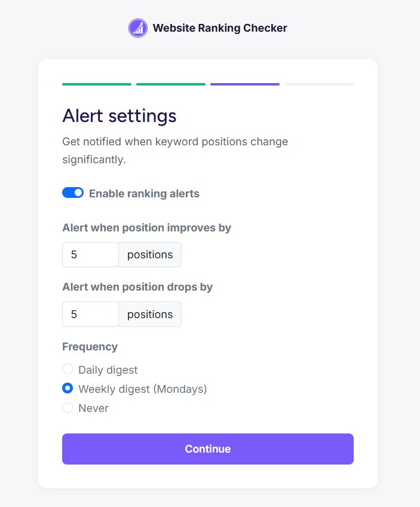Click the Continue button
The image size is (420, 507).
(207, 448)
